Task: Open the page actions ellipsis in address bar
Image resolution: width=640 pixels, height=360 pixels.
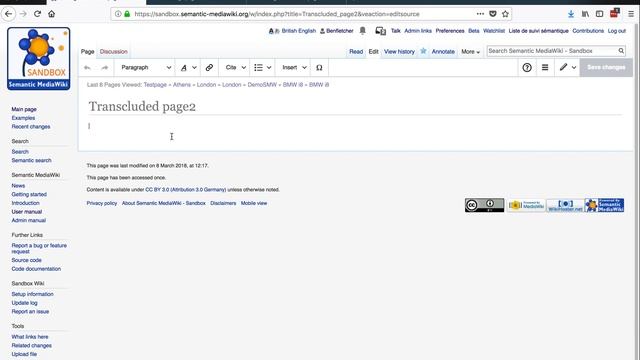Action: pyautogui.click(x=480, y=14)
